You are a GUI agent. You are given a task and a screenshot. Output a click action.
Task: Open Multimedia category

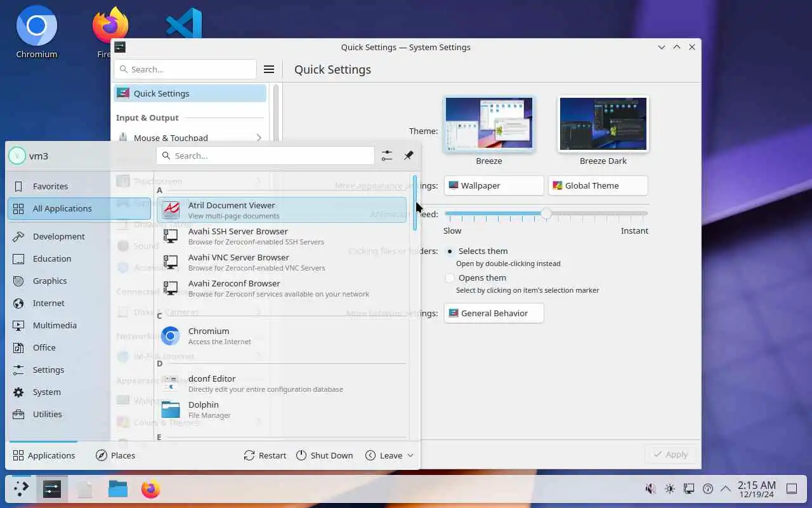click(79, 325)
